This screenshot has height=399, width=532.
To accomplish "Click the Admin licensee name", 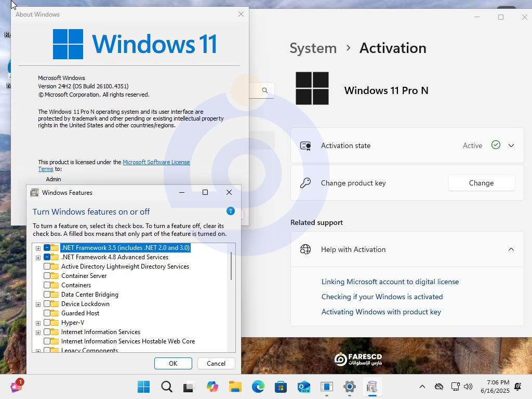I will click(54, 179).
